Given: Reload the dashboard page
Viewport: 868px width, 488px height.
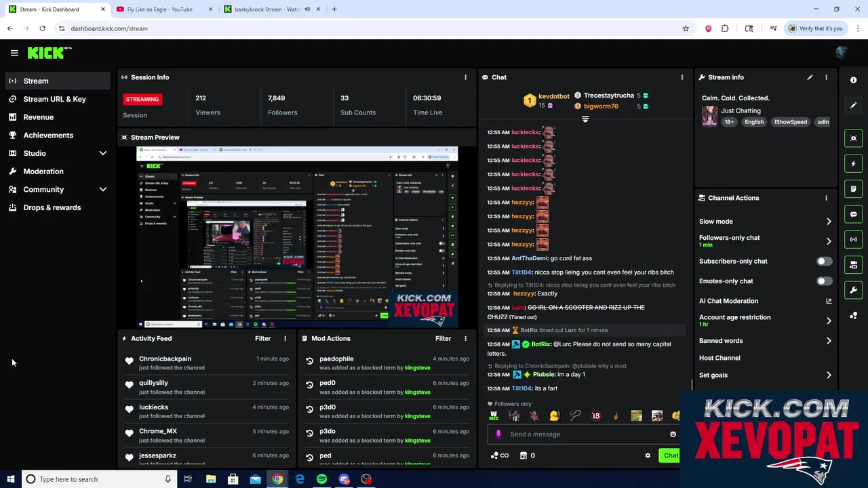Looking at the screenshot, I should pyautogui.click(x=42, y=28).
